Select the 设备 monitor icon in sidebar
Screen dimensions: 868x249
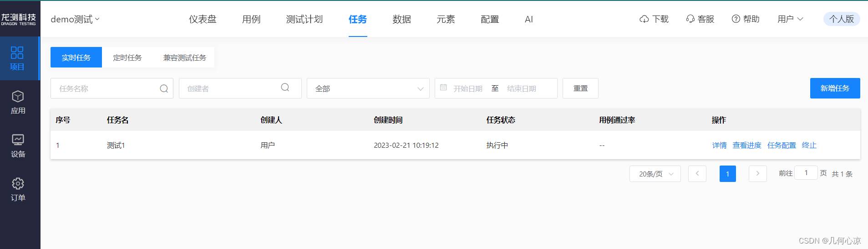(18, 140)
